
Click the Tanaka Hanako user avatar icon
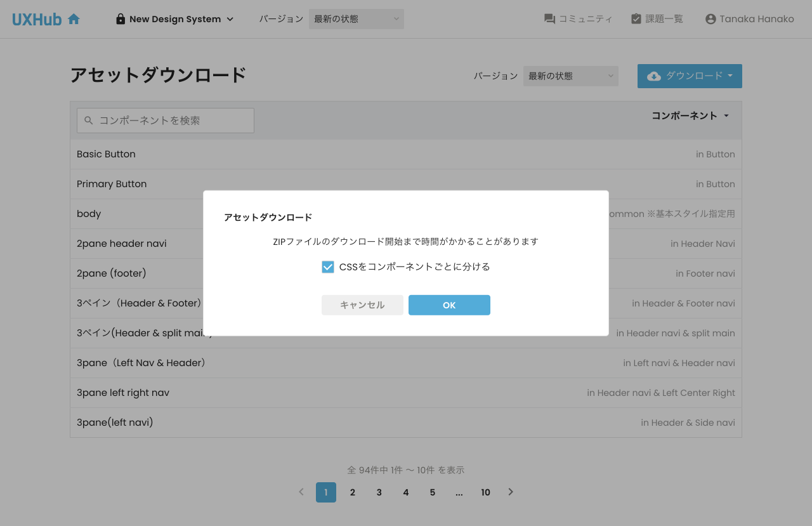coord(710,18)
